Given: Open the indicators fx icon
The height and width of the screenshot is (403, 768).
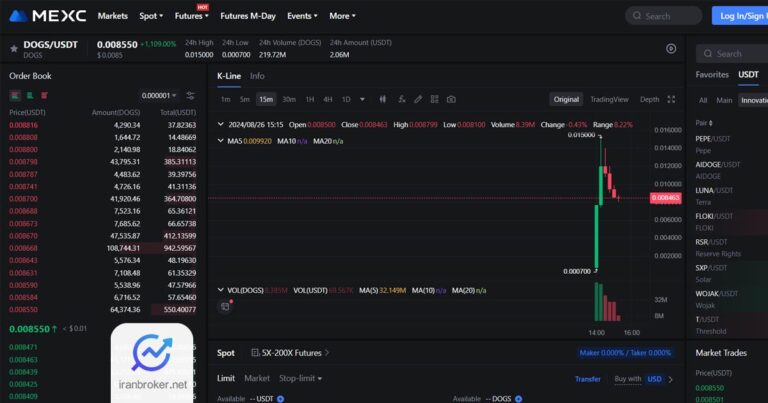Looking at the screenshot, I should click(x=401, y=99).
